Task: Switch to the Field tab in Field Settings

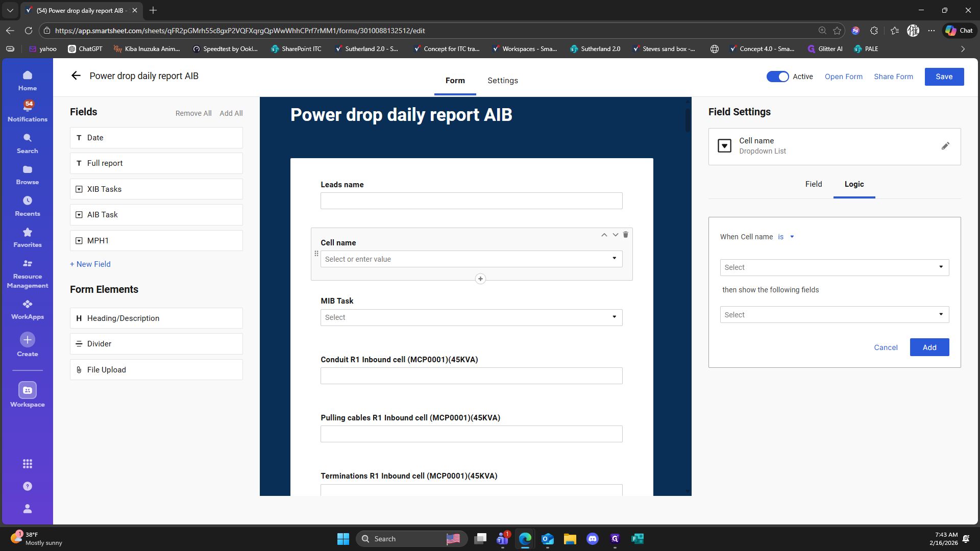Action: coord(813,184)
